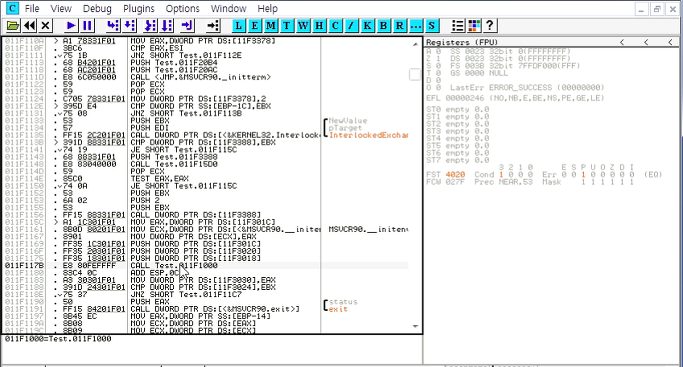Open the Plugins menu
The width and height of the screenshot is (683, 367).
(x=139, y=9)
